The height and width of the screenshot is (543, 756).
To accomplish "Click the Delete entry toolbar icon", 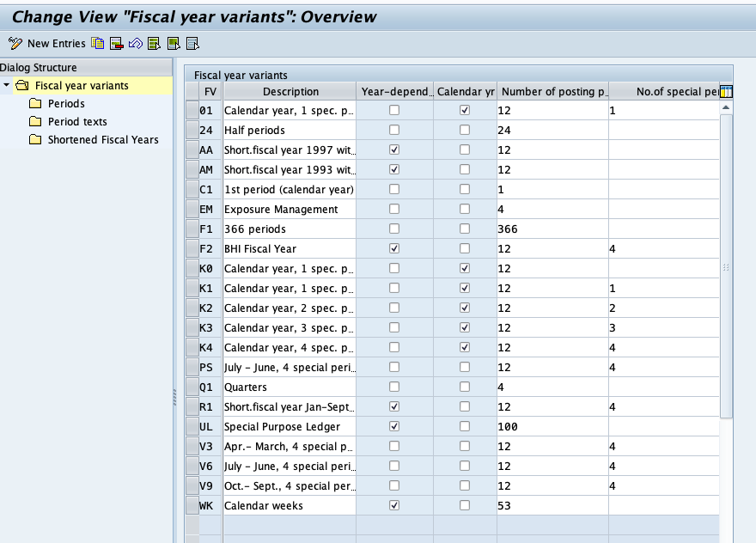I will 116,44.
